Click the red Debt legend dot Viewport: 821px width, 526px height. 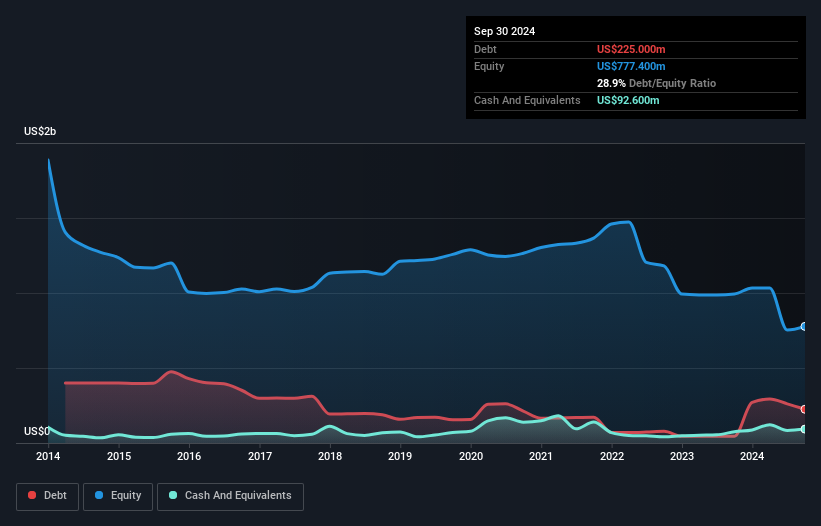(32, 495)
